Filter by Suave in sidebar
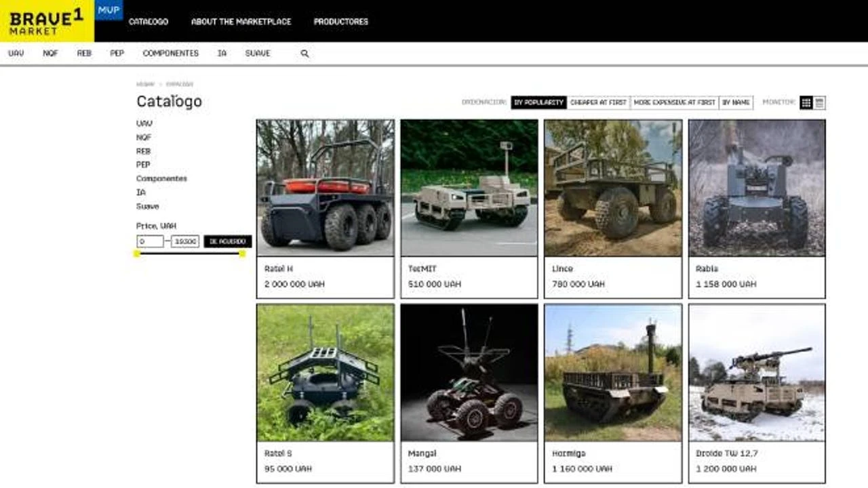Viewport: 868px width, 488px height. click(148, 207)
